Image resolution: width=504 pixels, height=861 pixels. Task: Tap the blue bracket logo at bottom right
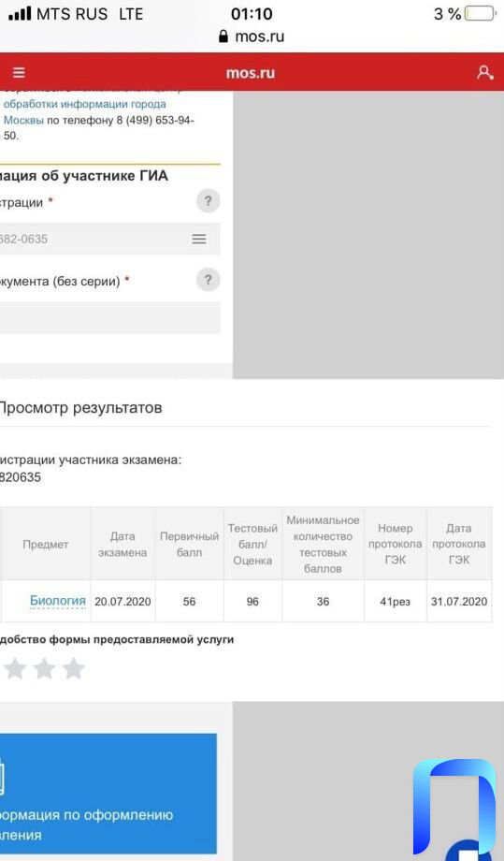454,806
